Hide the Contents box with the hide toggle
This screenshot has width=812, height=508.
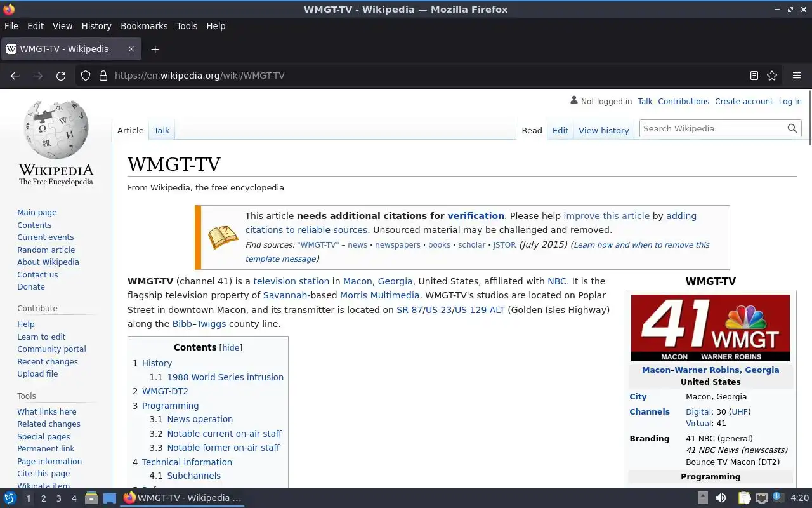231,347
